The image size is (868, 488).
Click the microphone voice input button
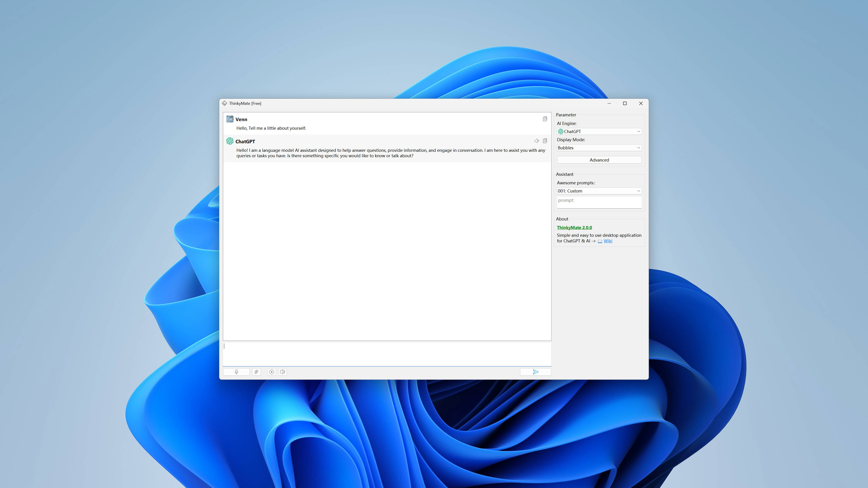236,372
